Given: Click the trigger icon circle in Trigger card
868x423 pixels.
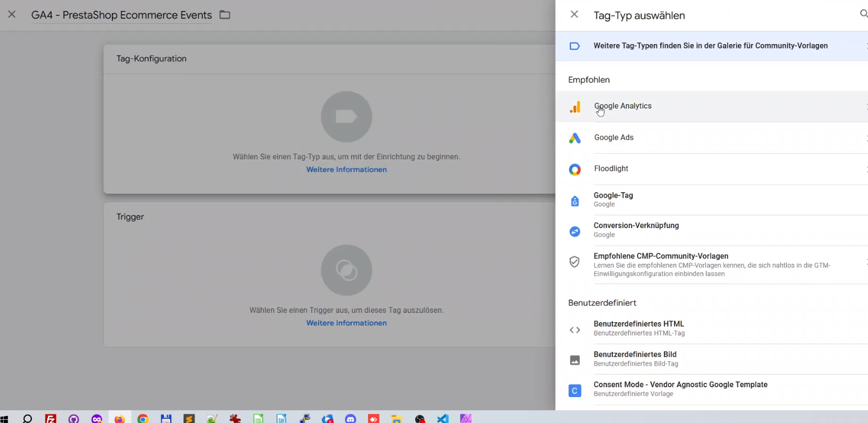Looking at the screenshot, I should click(x=346, y=270).
